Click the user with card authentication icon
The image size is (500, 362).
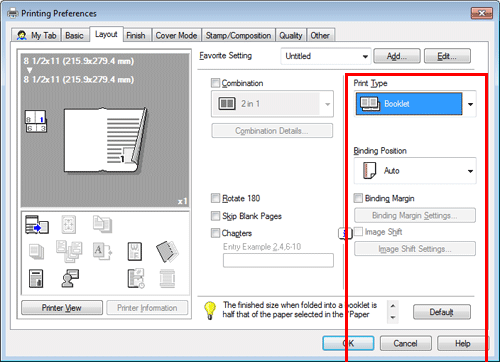pyautogui.click(x=70, y=279)
